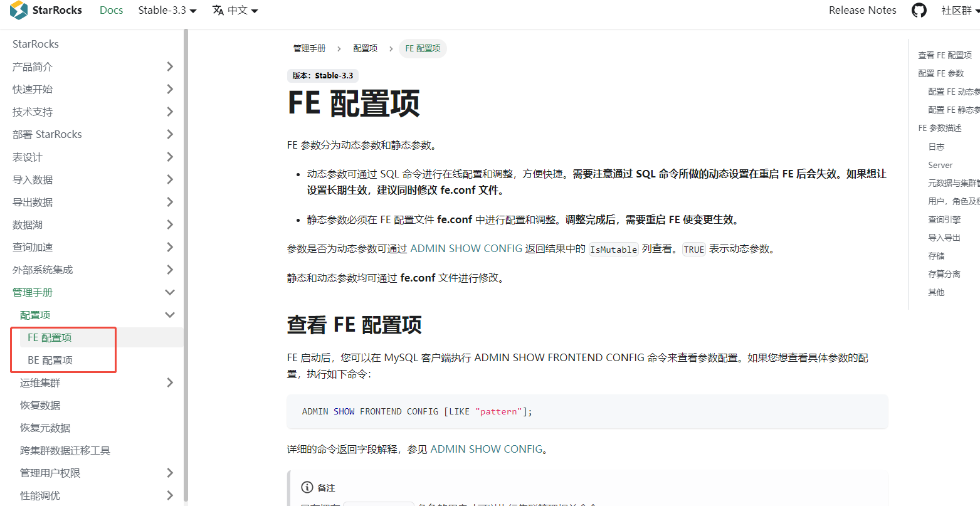The width and height of the screenshot is (980, 506).
Task: Click the IsMutable inline code text
Action: click(x=614, y=249)
